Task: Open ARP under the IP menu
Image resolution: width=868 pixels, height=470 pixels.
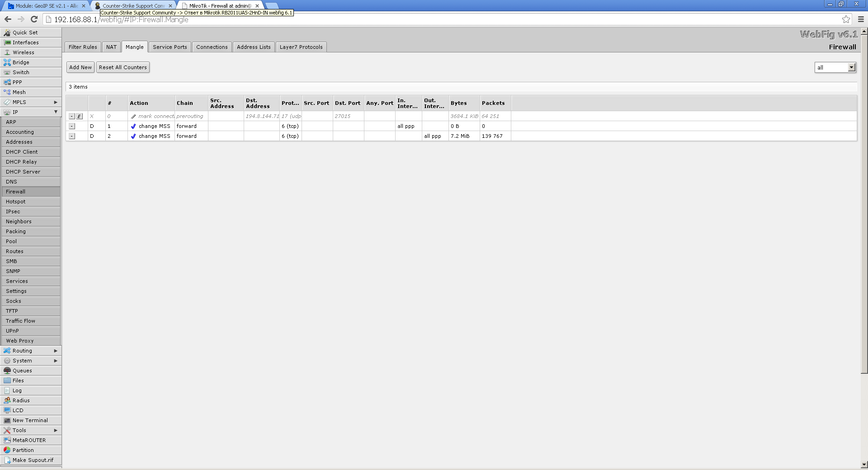Action: (31, 122)
